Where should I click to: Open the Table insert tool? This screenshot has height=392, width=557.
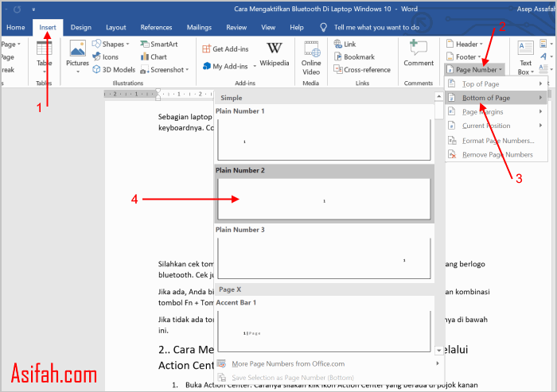44,55
